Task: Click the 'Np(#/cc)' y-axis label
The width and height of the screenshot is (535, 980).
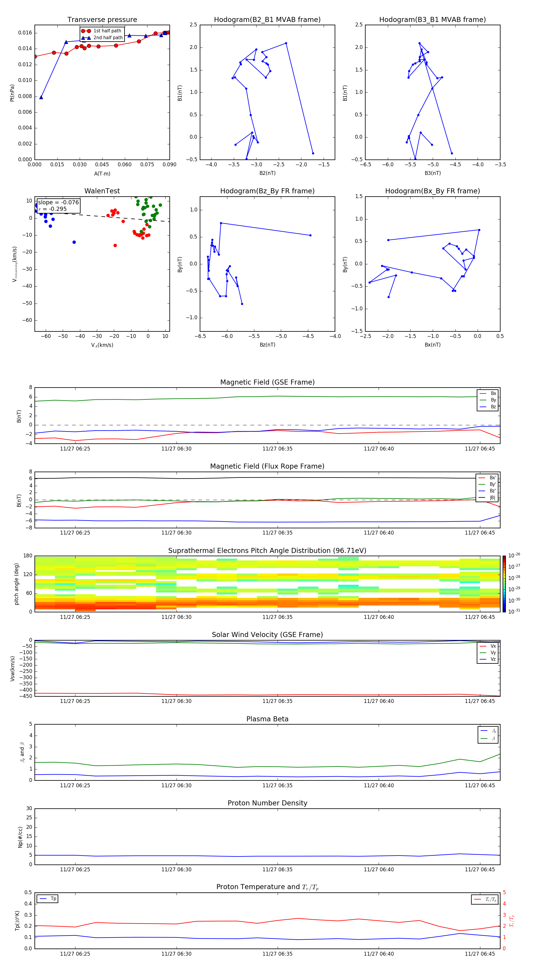Action: click(20, 837)
